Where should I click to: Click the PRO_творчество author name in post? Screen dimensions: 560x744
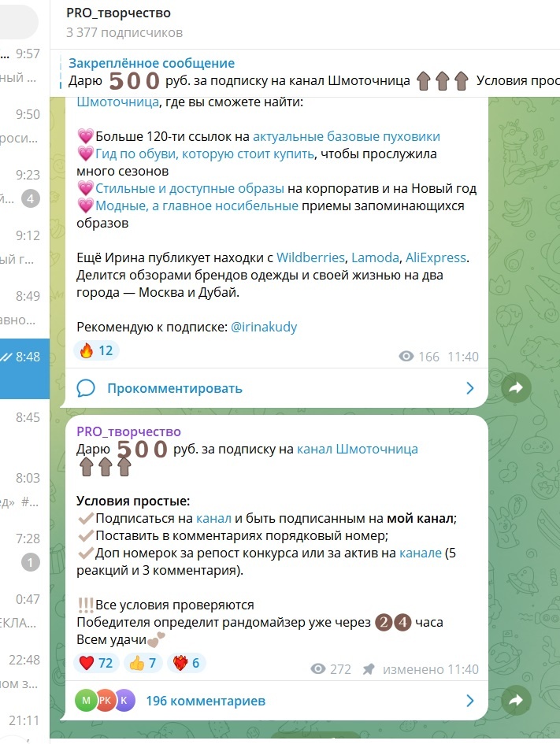coord(128,431)
